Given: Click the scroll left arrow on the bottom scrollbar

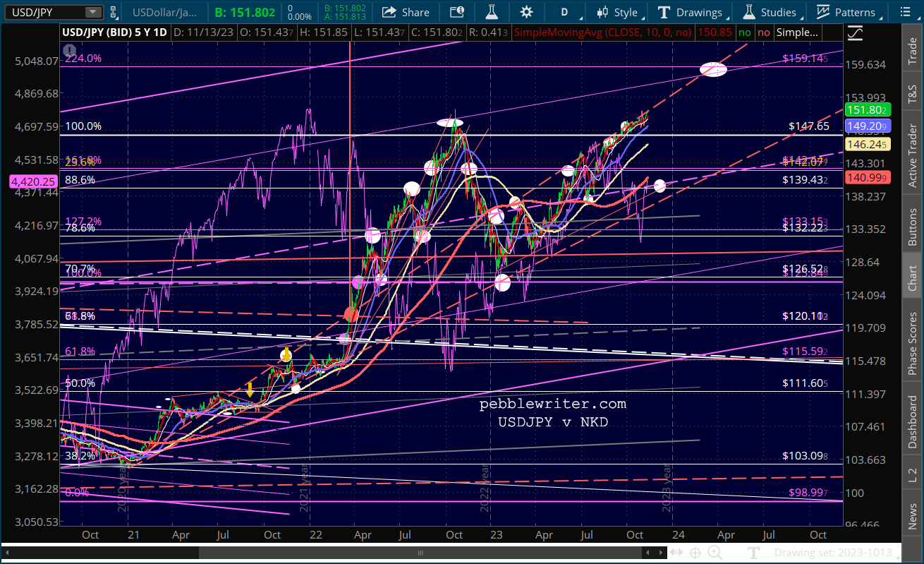Looking at the screenshot, I should pyautogui.click(x=7, y=553).
